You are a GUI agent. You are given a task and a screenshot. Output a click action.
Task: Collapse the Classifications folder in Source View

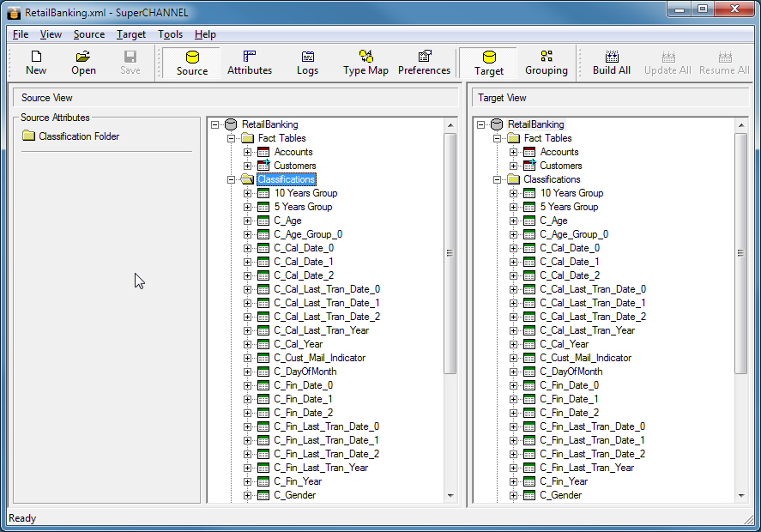coord(232,179)
